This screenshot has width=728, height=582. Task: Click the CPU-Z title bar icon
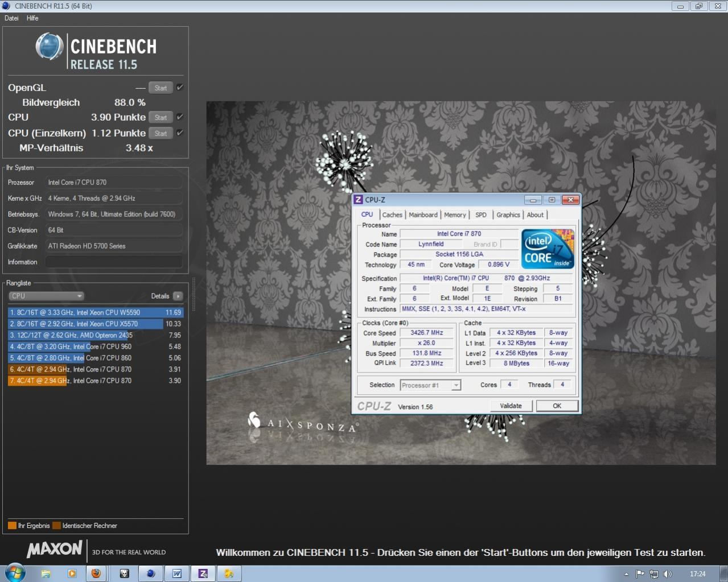(x=358, y=200)
